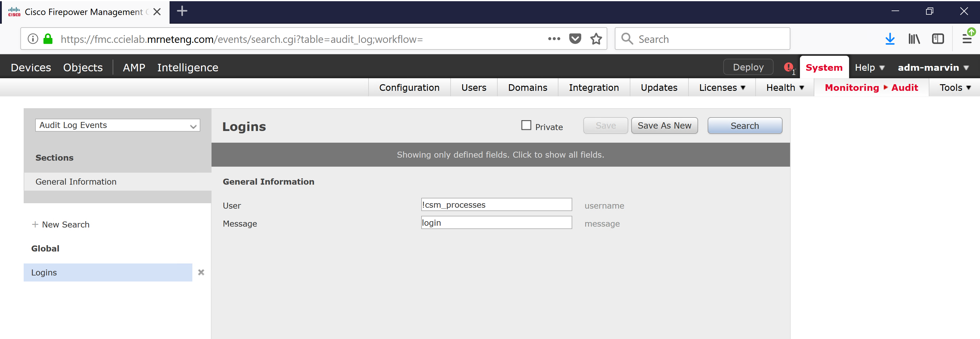Expand the Tools menu
Screen dimensions: 980x339
(x=955, y=88)
